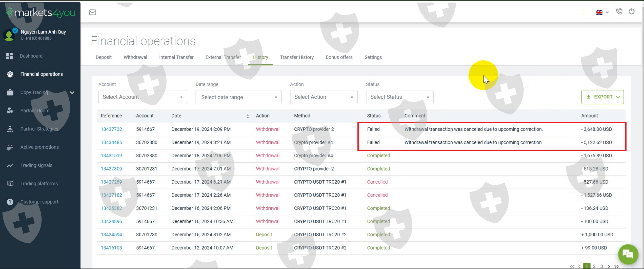Viewport: 644px width, 269px height.
Task: Expand the Copy Trading chevron
Action: [x=72, y=92]
